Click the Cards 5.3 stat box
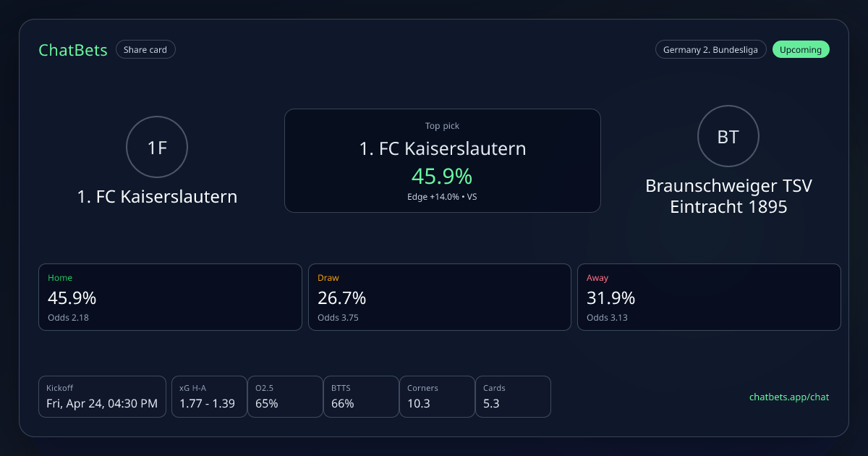Screen dimensions: 868x456 pos(513,397)
